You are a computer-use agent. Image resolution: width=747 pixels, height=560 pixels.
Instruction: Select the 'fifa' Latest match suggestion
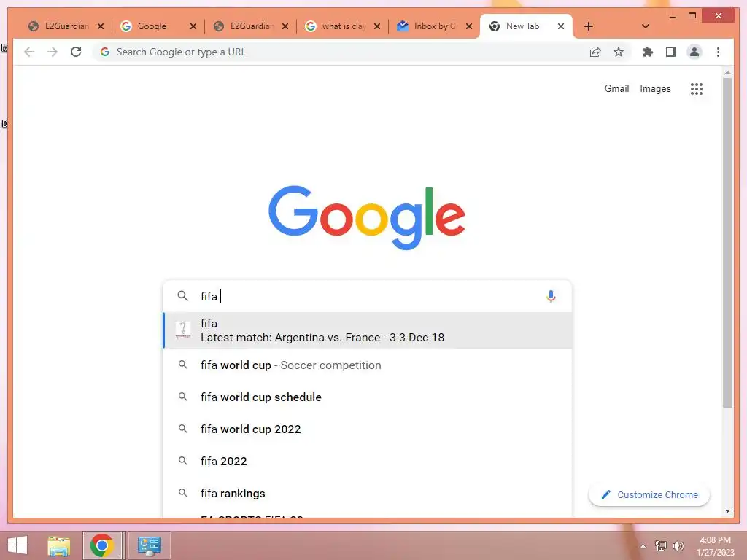pos(367,330)
